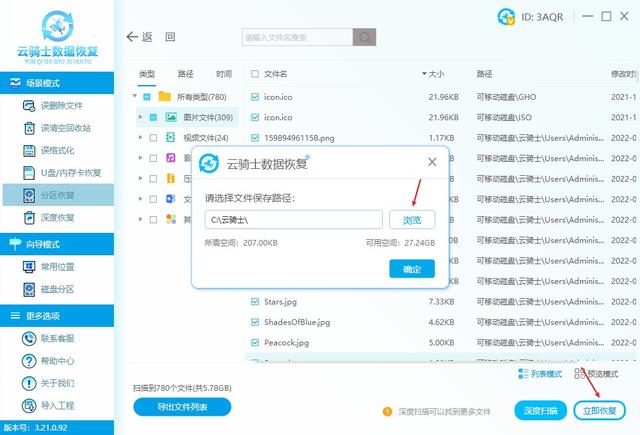The image size is (640, 435).
Task: Click 视频文件(24) category label
Action: pos(206,138)
